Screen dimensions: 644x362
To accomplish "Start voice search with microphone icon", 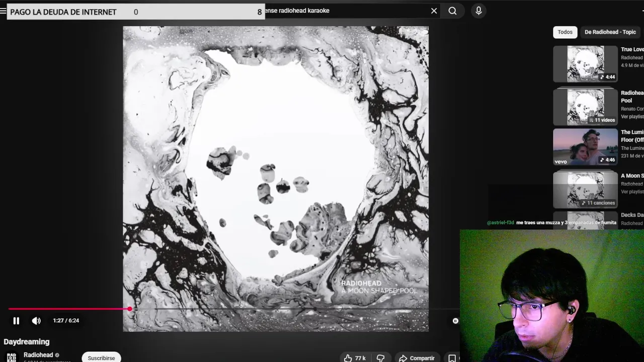I will [x=478, y=11].
